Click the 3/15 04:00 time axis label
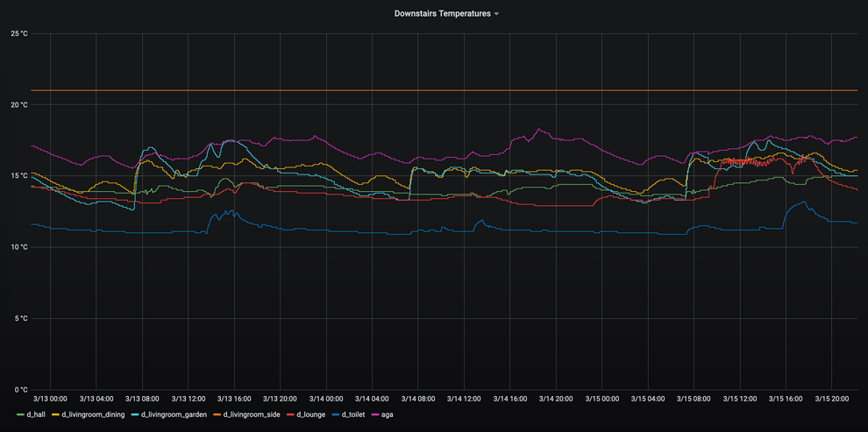Screen dimensions: 868x432 [648, 398]
